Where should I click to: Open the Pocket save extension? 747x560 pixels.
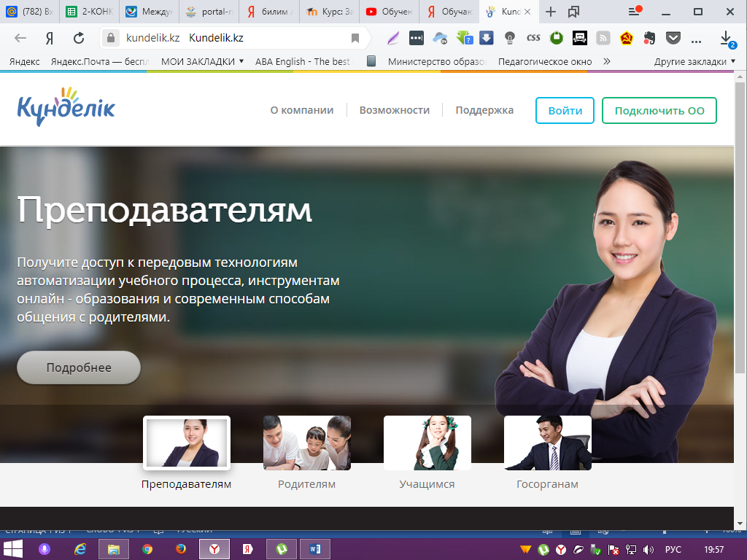(x=673, y=38)
